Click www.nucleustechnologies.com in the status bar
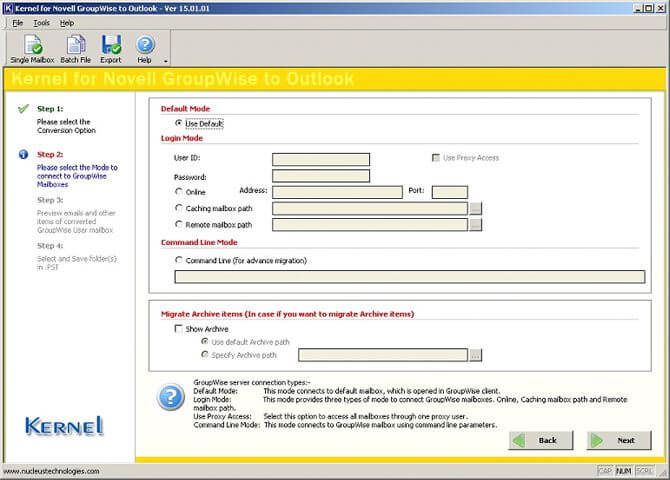The height and width of the screenshot is (480, 670). coord(51,471)
